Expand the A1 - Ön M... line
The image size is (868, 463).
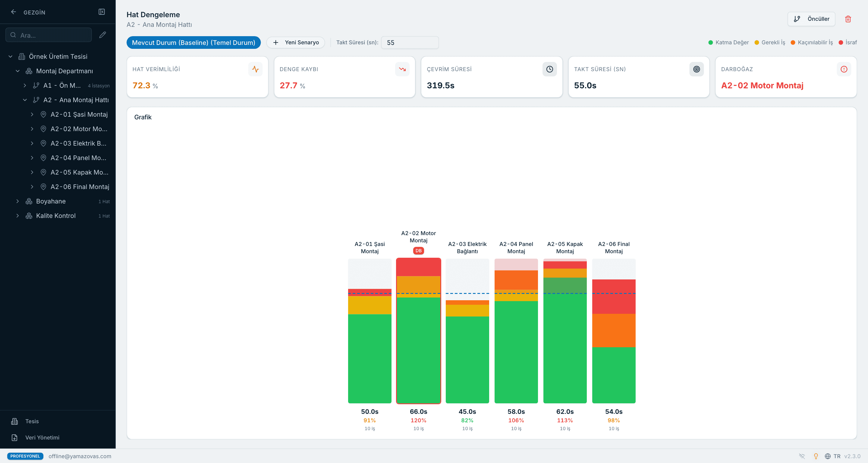pyautogui.click(x=25, y=86)
